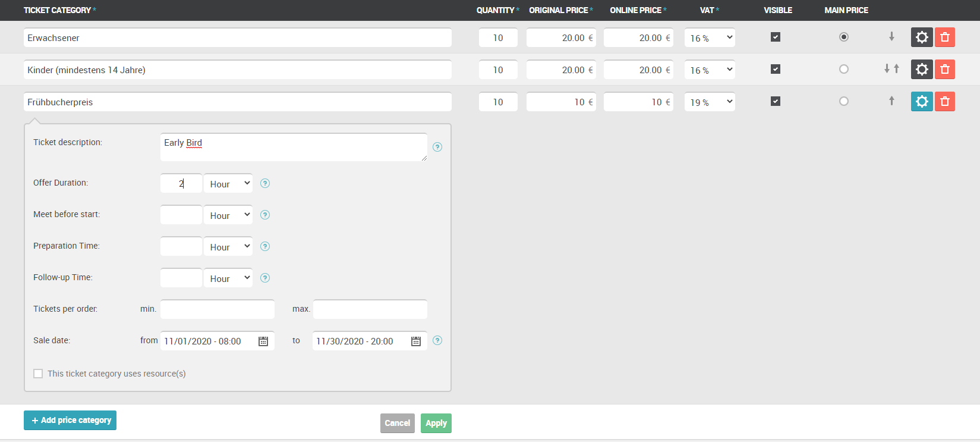980x442 pixels.
Task: Click Follow-up Time number field
Action: tap(181, 278)
